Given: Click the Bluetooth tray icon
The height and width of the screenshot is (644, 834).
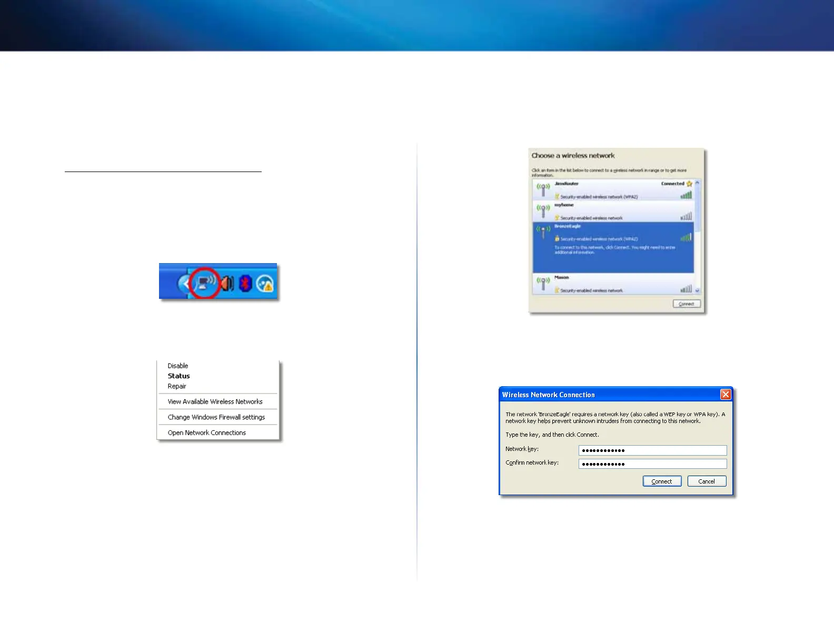Looking at the screenshot, I should pos(245,284).
